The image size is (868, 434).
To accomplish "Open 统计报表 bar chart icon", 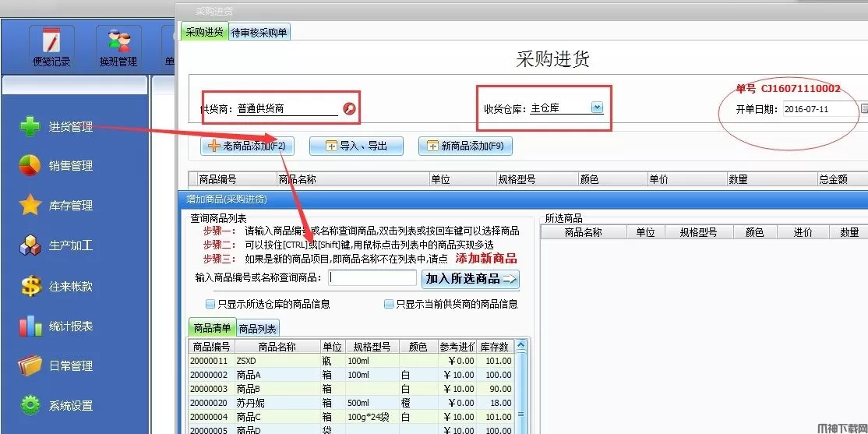I will click(x=30, y=326).
